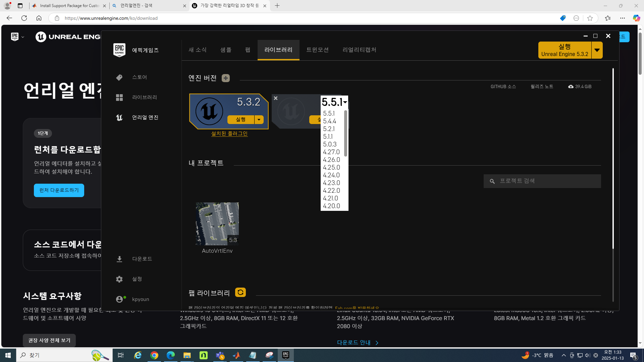The height and width of the screenshot is (362, 644).
Task: Select version 5.4.4 from the dropdown list
Action: tap(329, 121)
